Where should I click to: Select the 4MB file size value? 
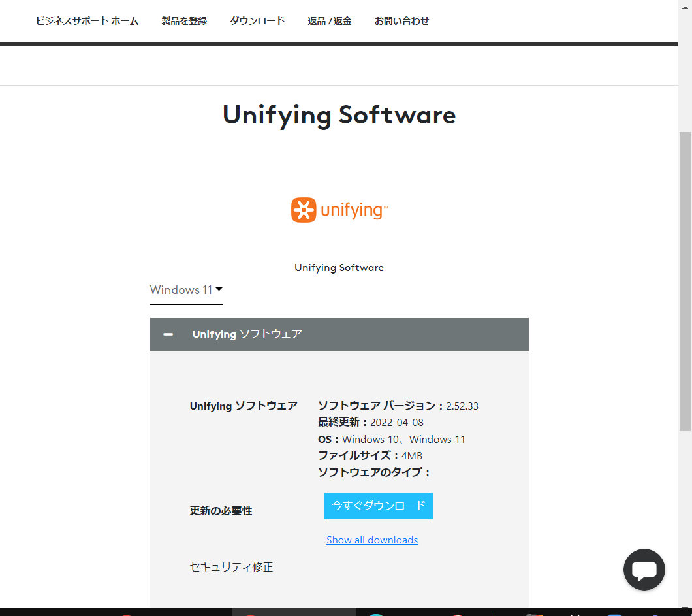point(412,455)
